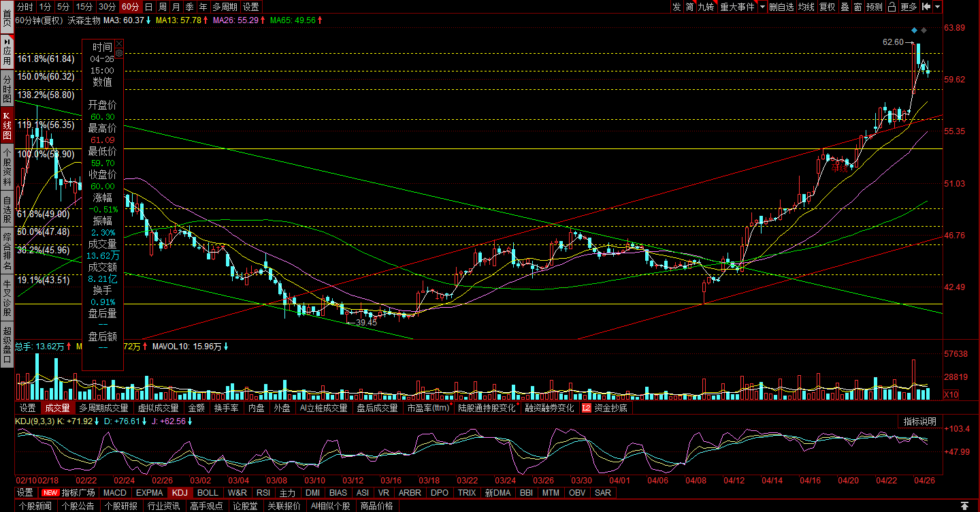Screen dimensions: 980x512
Task: Close the data tooltip panel
Action: coord(119,43)
